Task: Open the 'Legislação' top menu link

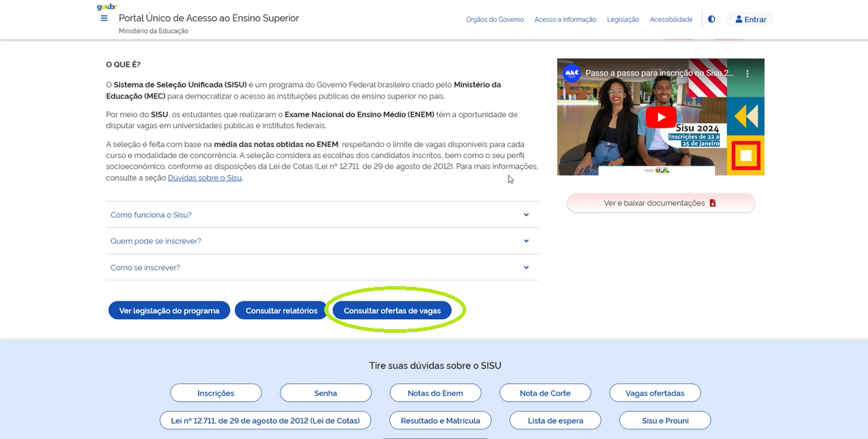Action: (x=623, y=20)
